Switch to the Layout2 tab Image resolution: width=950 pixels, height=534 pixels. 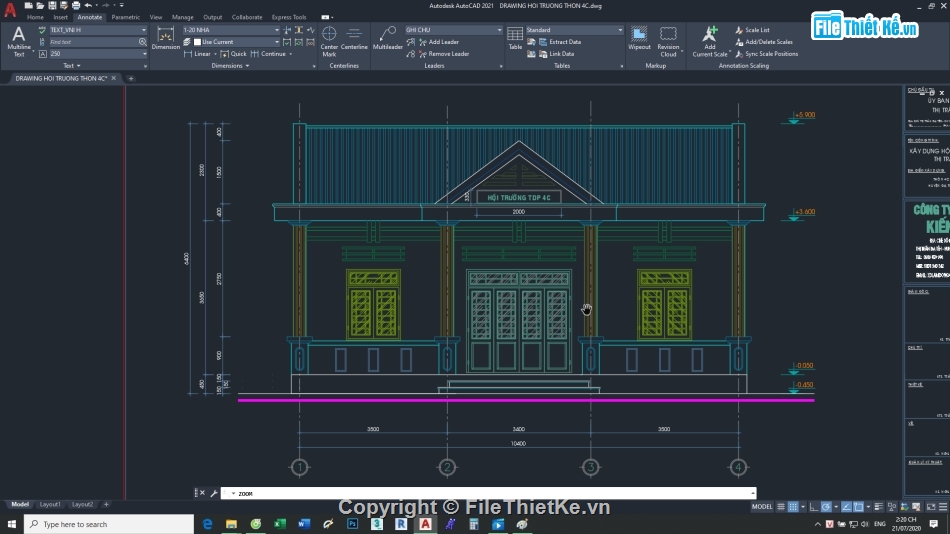click(x=82, y=504)
